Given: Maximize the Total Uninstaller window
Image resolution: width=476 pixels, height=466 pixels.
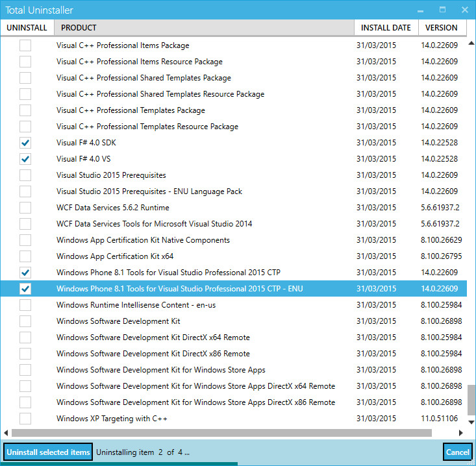Looking at the screenshot, I should pos(443,10).
